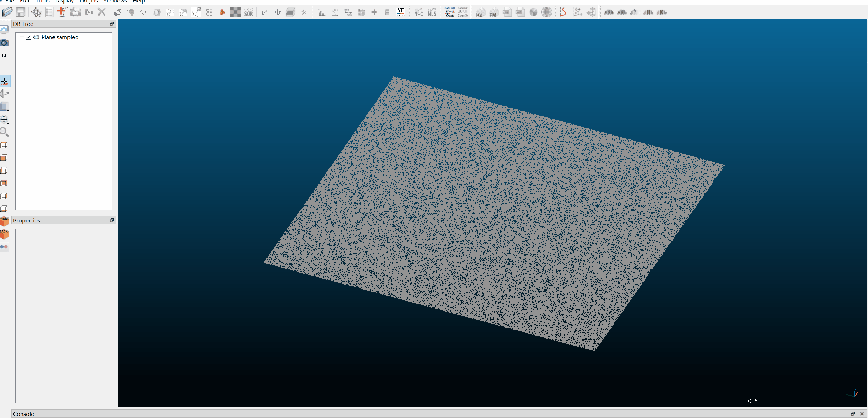Toggle the stereo glasses mode button
Viewport: 868px width, 418px height.
(4, 247)
